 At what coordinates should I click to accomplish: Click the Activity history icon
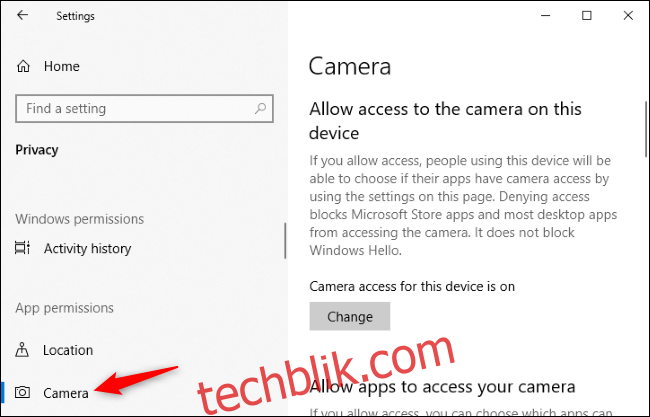click(22, 248)
